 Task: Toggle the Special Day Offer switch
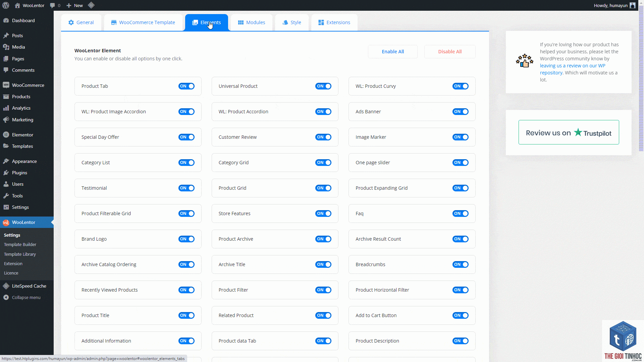186,137
